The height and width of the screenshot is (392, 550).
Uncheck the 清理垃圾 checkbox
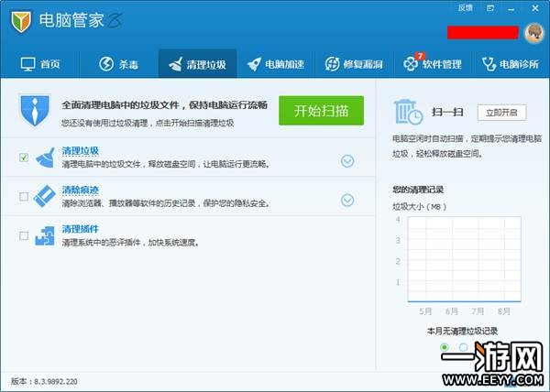pyautogui.click(x=24, y=158)
